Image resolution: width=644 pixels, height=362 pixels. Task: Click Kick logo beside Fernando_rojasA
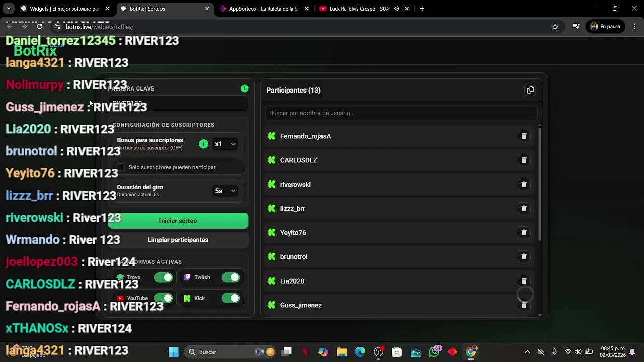tap(272, 136)
